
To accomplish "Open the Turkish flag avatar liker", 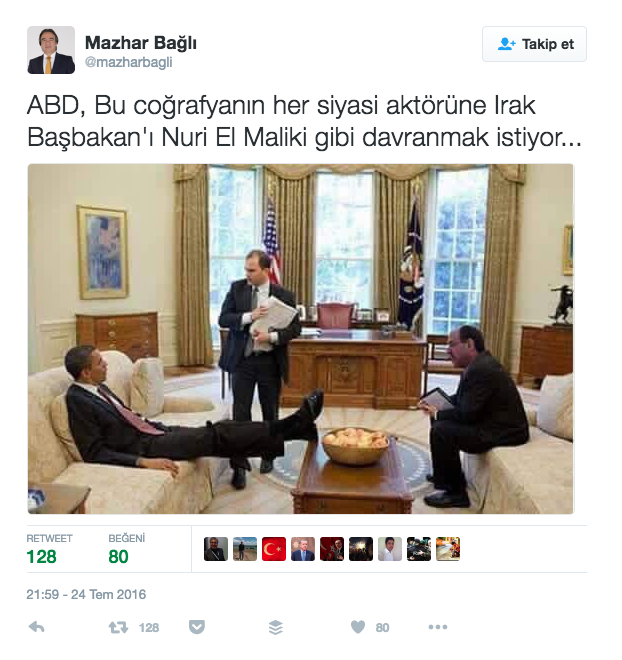I will [274, 549].
